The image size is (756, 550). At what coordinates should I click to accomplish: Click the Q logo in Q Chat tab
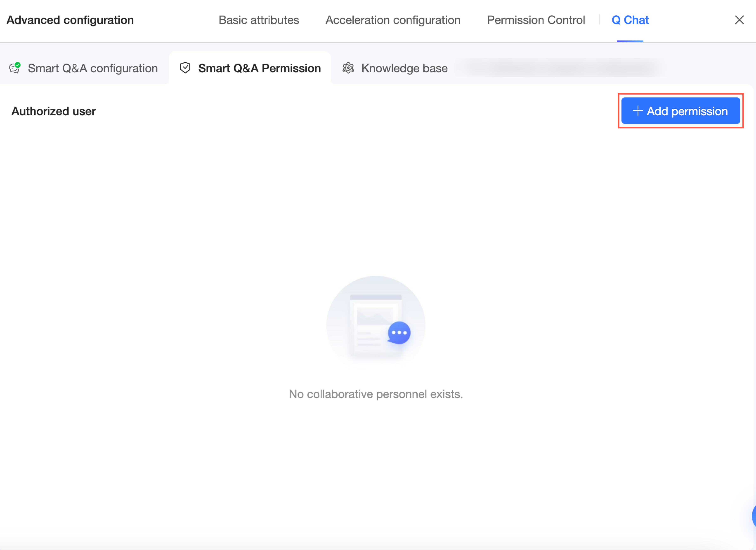click(x=616, y=20)
